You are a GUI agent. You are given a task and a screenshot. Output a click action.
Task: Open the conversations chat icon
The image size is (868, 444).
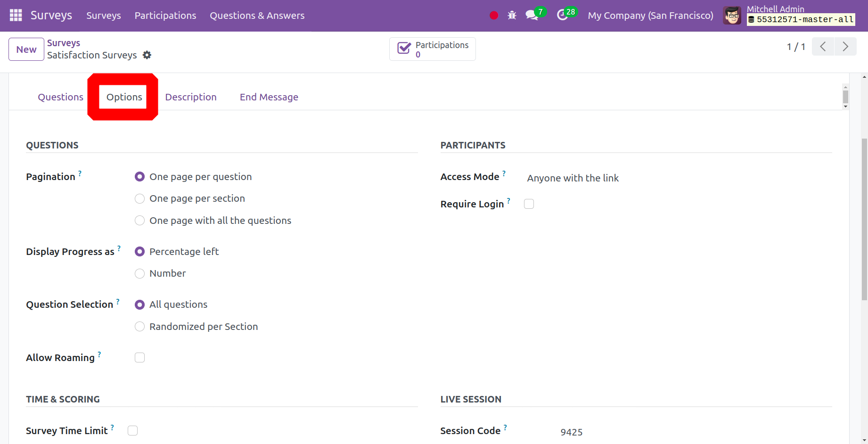point(532,16)
